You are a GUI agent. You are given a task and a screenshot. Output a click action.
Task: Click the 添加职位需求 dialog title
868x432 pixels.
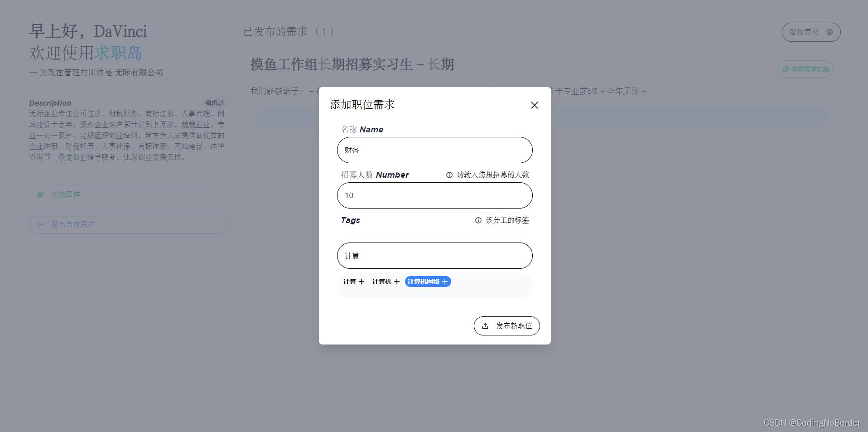pos(362,105)
